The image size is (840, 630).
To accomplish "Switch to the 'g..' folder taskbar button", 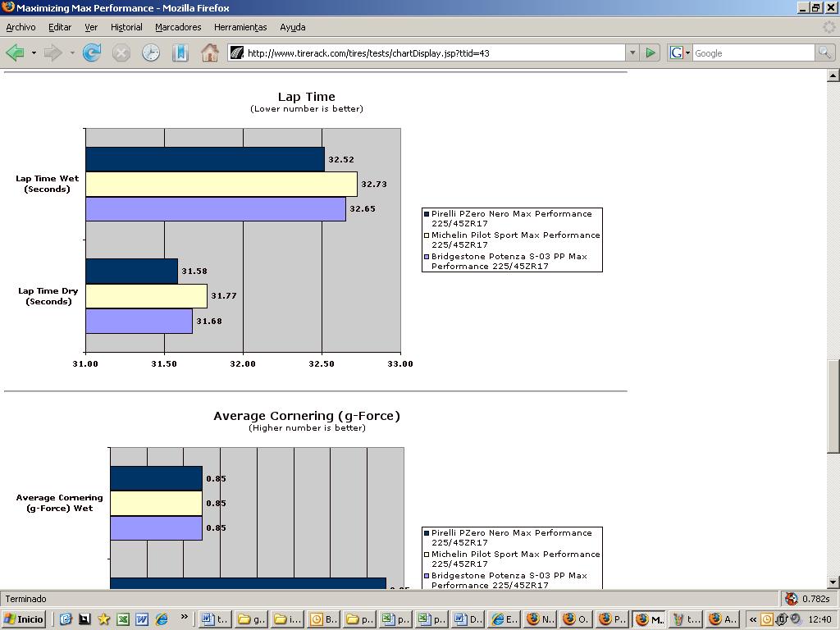I will point(251,619).
